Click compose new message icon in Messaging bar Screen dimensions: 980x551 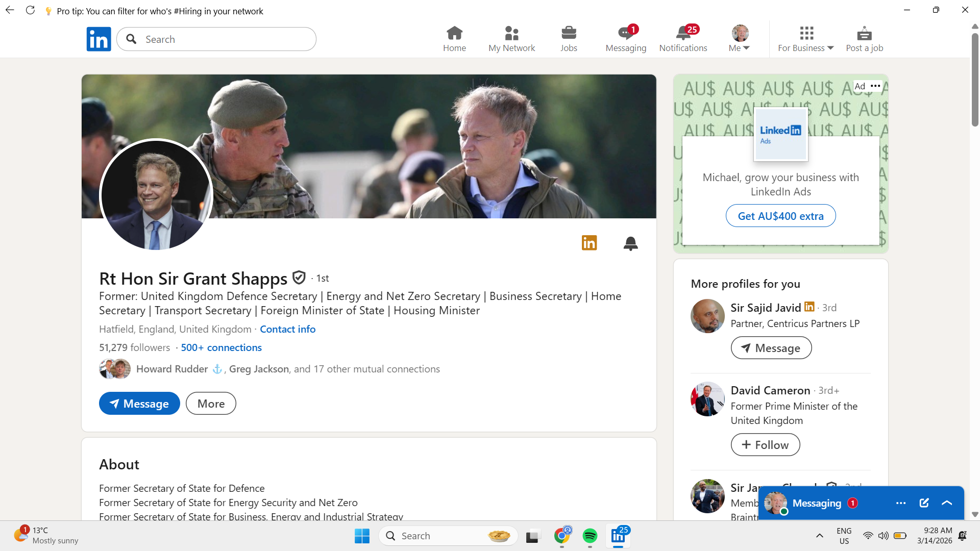click(x=924, y=503)
